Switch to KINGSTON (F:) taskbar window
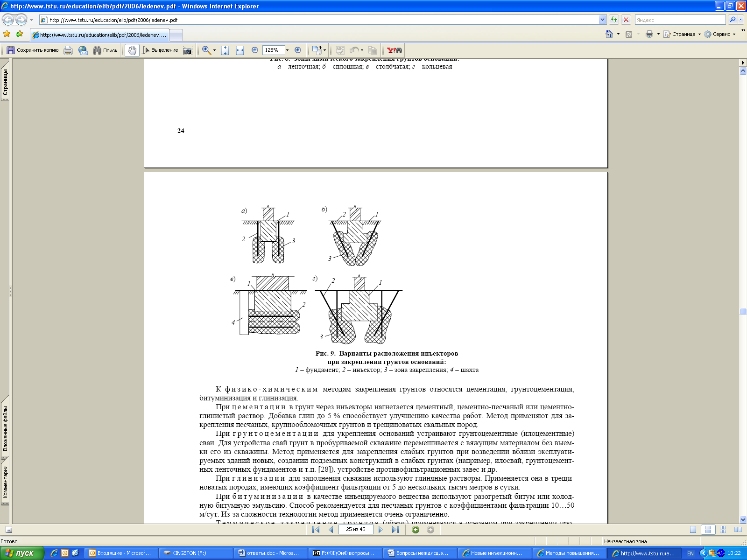747x560 pixels. pyautogui.click(x=196, y=553)
